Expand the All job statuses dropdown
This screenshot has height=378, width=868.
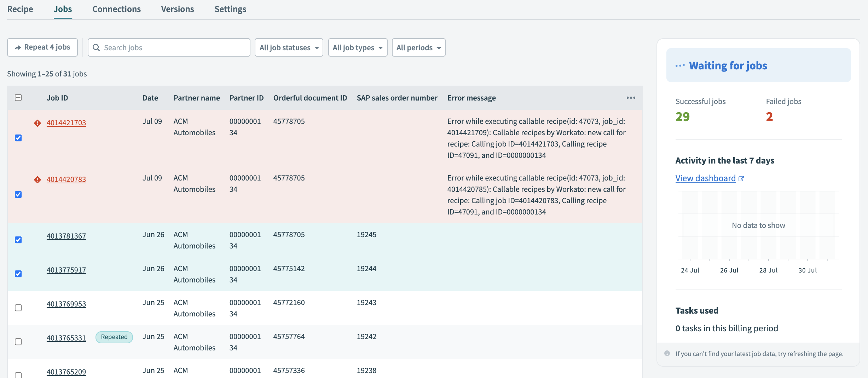click(x=289, y=47)
